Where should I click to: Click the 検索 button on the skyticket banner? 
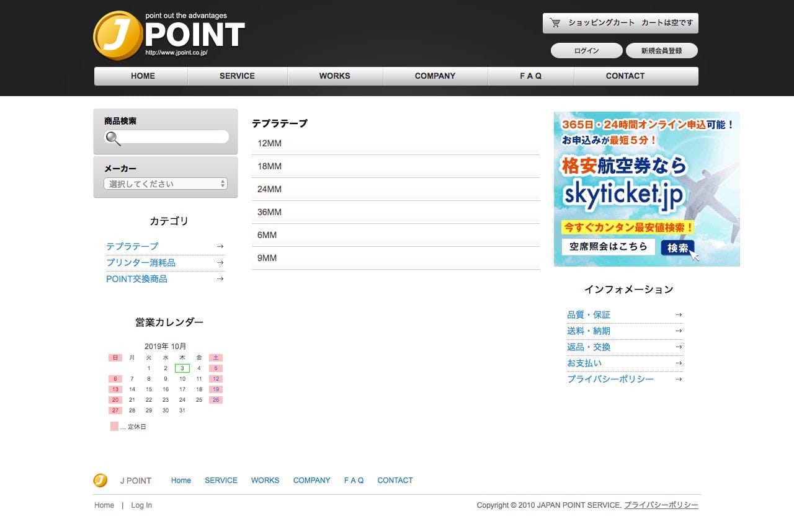click(x=678, y=247)
